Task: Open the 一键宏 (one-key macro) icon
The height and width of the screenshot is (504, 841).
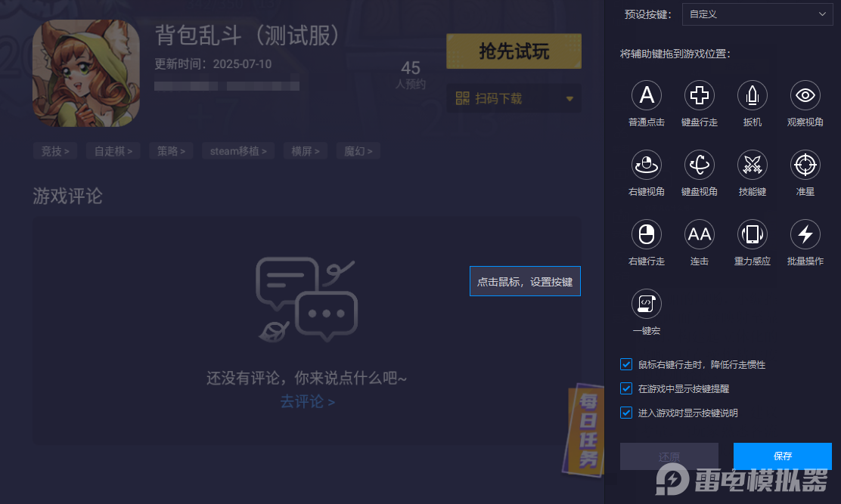Action: [x=647, y=303]
